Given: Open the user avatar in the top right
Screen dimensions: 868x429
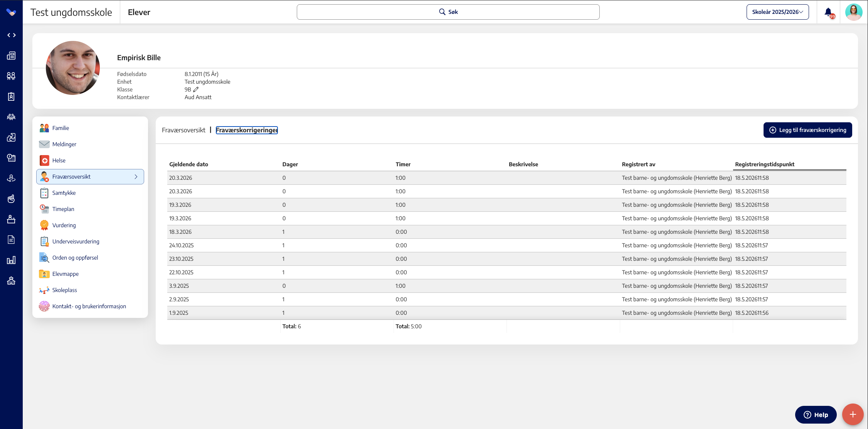Looking at the screenshot, I should tap(853, 12).
